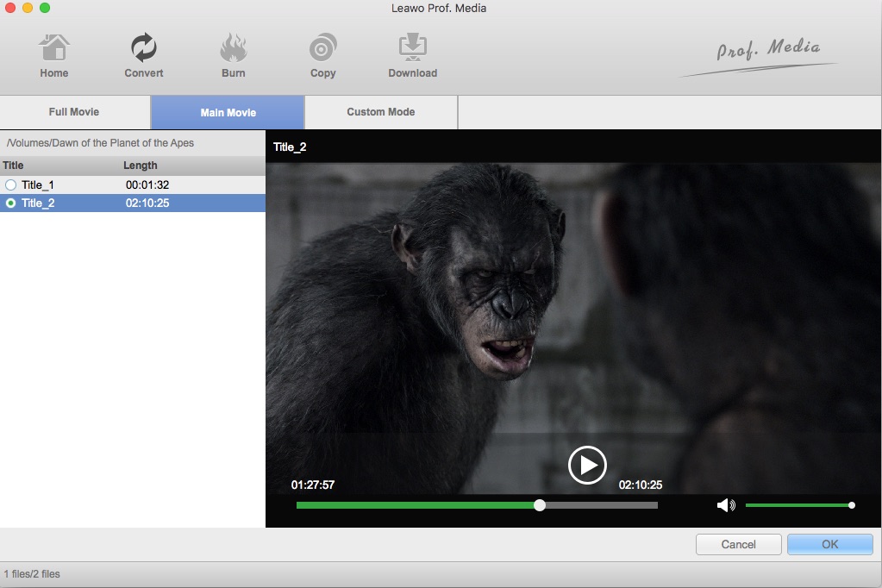
Task: Click the 00:01:32 length of Title_1
Action: (147, 185)
